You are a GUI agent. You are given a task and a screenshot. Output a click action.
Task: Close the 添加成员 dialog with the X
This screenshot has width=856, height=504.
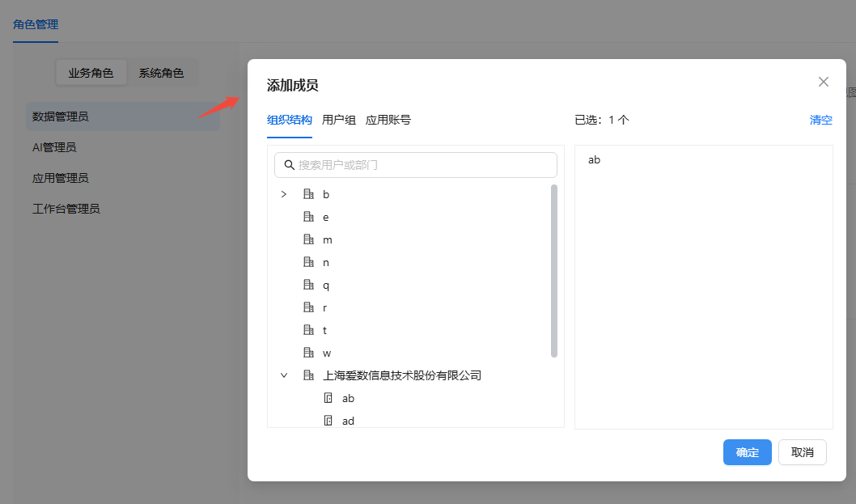824,82
